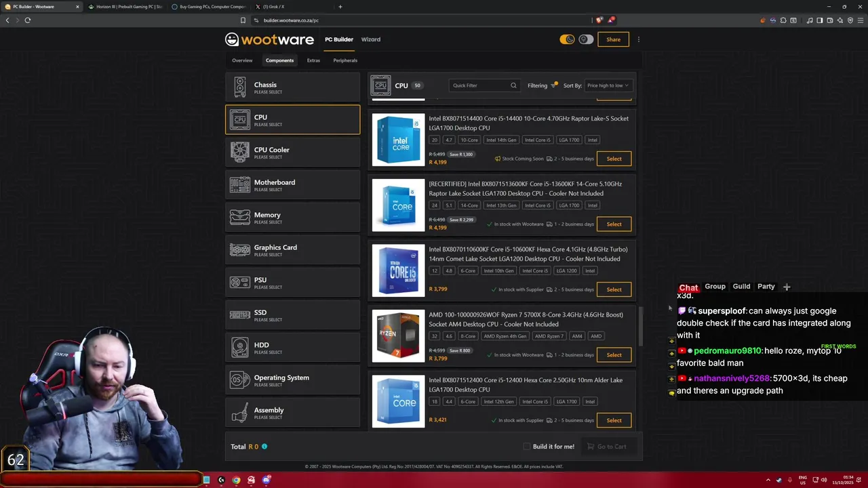Switch to the Peripherals tab
Image resolution: width=868 pixels, height=488 pixels.
[345, 60]
